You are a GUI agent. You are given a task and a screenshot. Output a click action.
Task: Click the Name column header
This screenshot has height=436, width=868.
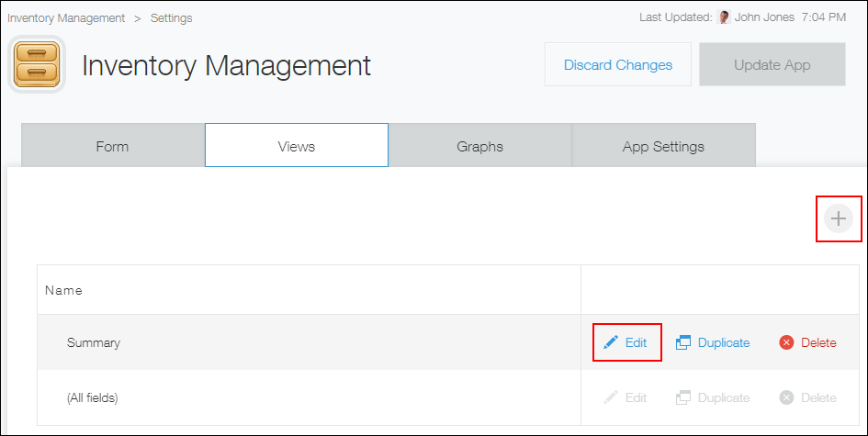click(x=64, y=290)
